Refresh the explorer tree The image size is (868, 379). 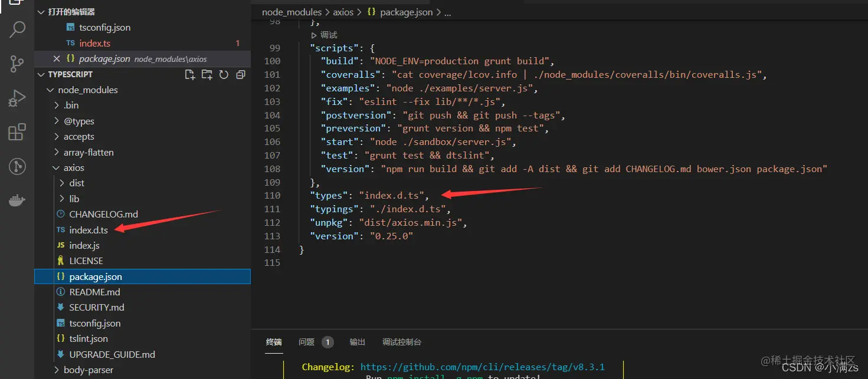[x=224, y=74]
